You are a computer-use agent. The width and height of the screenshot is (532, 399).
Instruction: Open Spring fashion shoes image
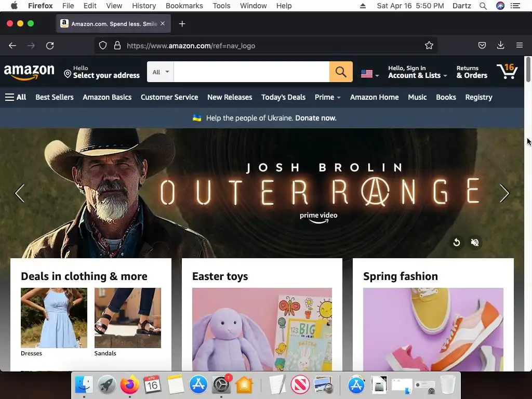coord(433,329)
